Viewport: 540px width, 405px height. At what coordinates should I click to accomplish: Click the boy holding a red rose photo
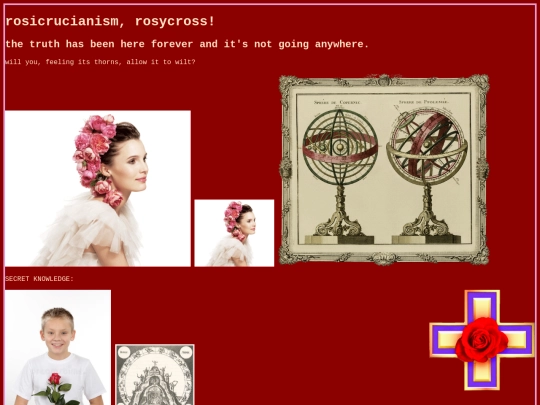click(58, 347)
